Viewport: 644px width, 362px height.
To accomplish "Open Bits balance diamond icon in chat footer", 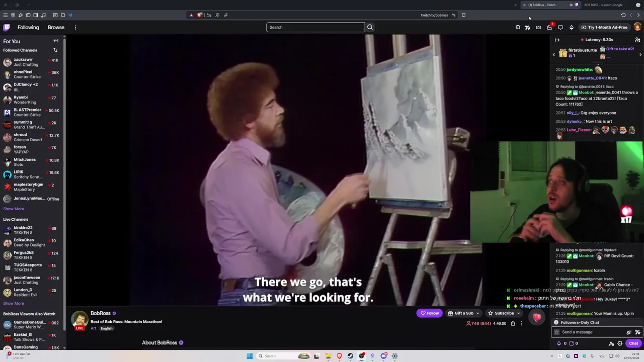I will (559, 343).
